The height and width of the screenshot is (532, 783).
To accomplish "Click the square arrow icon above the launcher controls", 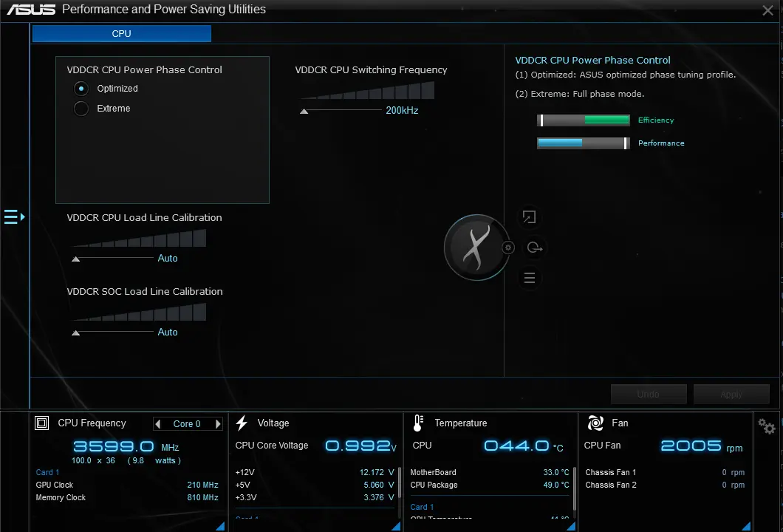I will (530, 216).
